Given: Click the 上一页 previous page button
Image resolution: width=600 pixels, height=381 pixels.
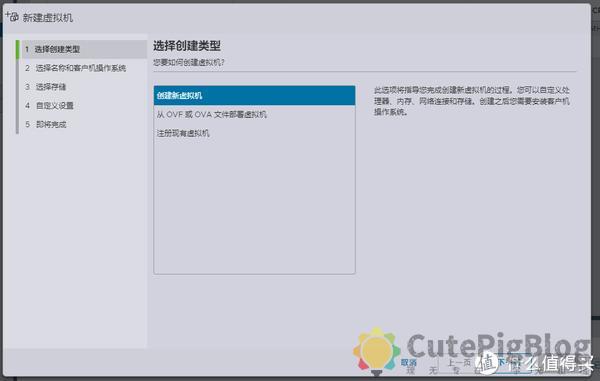Looking at the screenshot, I should coord(459,363).
